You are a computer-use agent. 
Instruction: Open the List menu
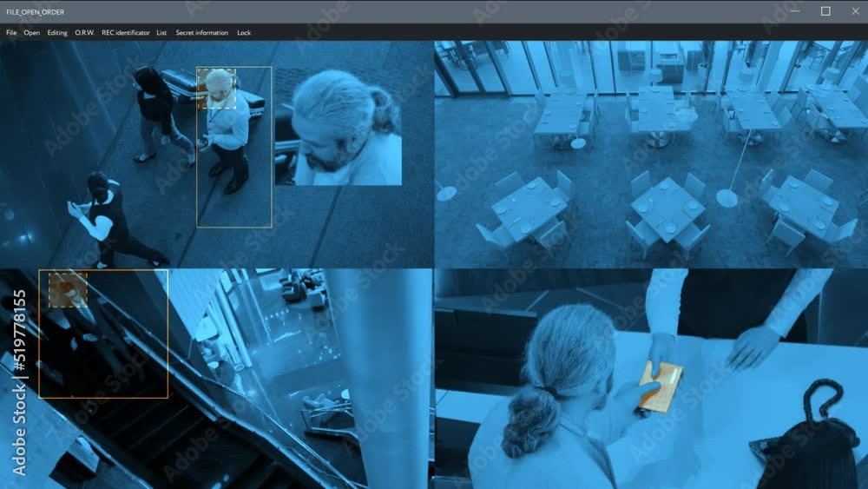tap(161, 33)
